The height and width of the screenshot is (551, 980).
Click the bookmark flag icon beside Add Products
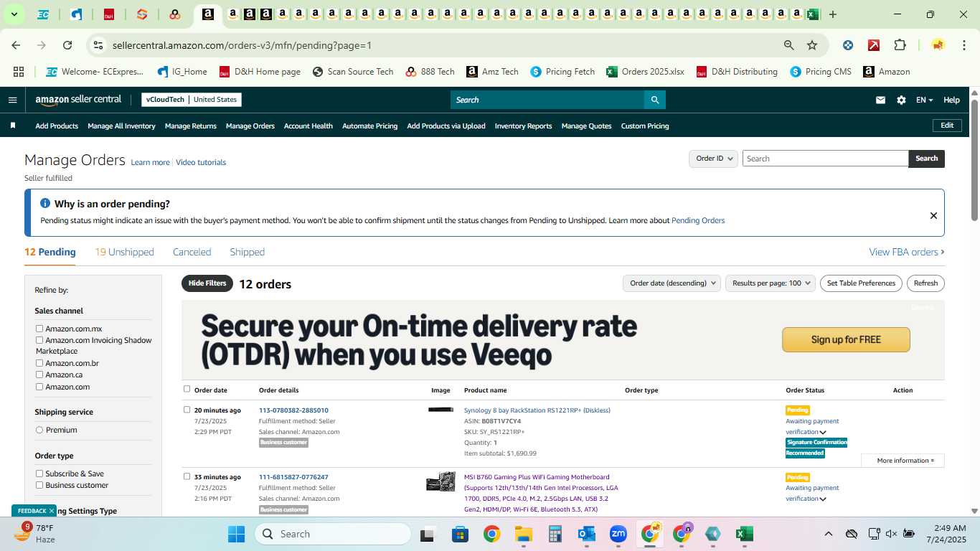point(12,126)
